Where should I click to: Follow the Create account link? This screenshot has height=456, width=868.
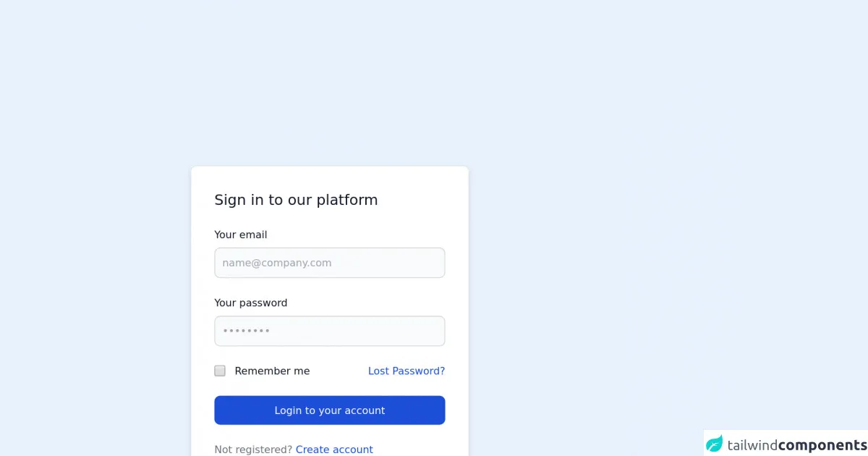pos(334,449)
